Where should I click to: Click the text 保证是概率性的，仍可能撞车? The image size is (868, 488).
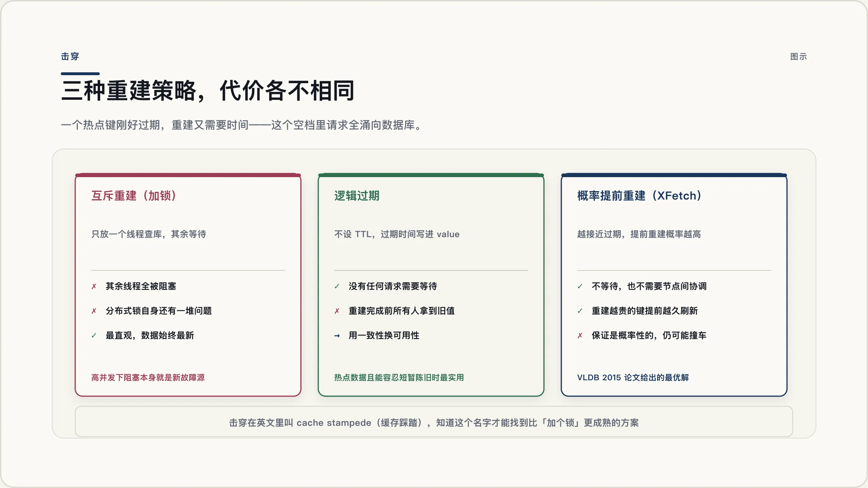[649, 335]
